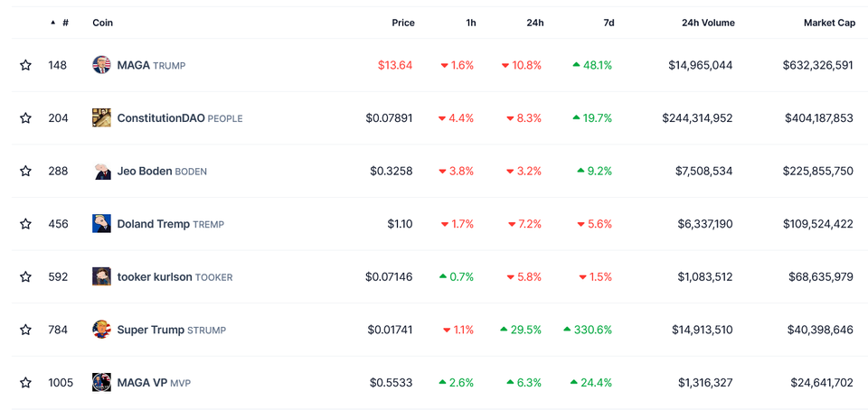Add Super Trump to watchlist with star
The image size is (868, 410).
[25, 330]
